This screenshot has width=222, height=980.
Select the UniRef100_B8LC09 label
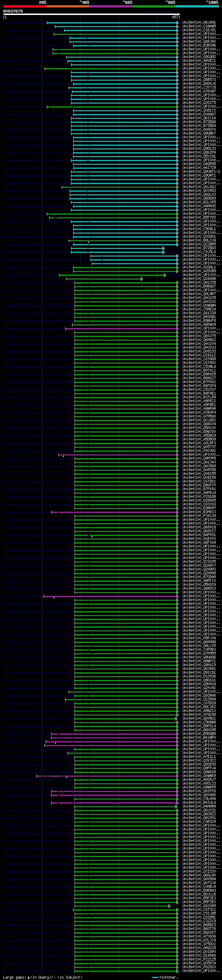(x=199, y=241)
